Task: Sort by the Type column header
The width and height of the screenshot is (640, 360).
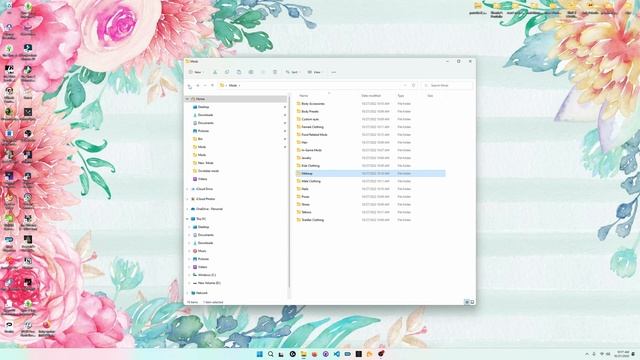Action: [401, 96]
